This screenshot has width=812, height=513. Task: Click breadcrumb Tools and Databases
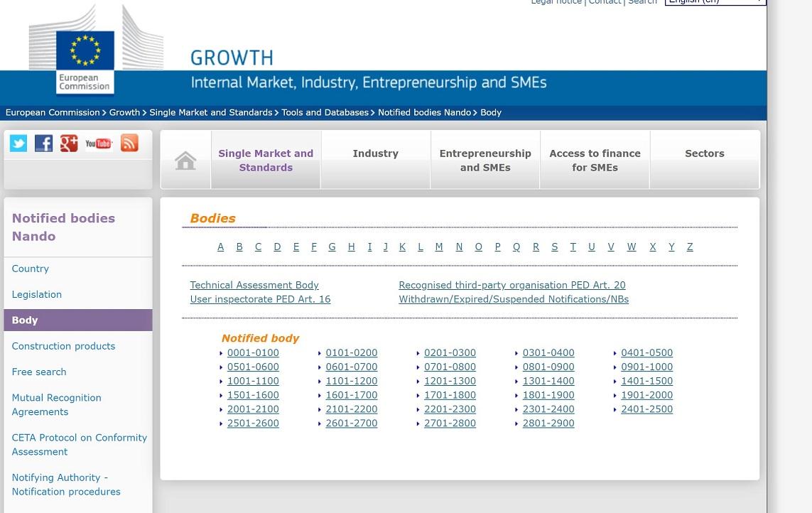325,112
